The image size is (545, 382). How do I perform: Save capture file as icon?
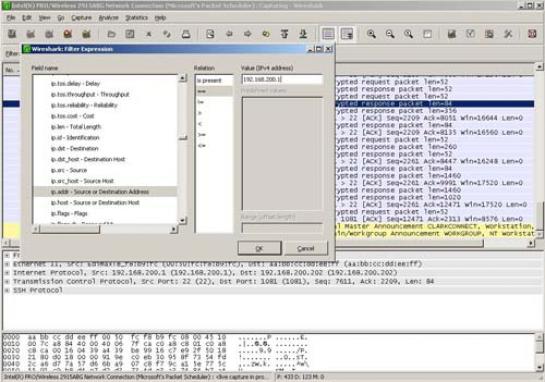130,34
